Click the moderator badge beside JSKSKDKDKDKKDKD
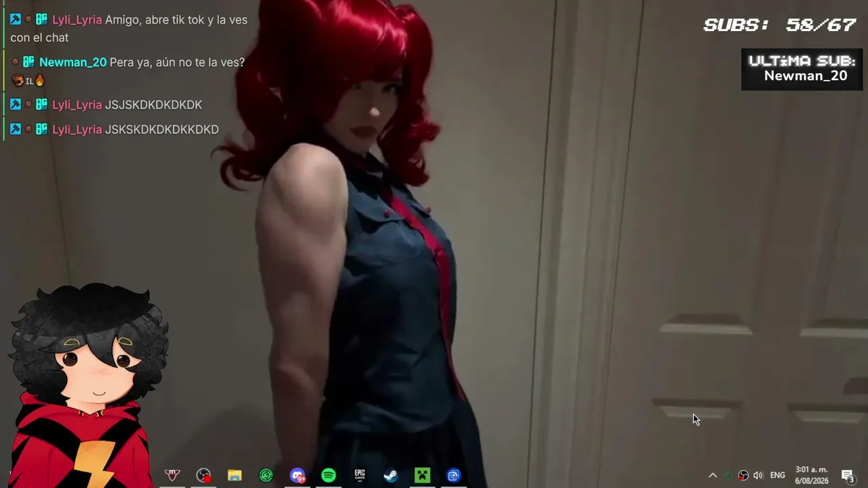 click(16, 129)
